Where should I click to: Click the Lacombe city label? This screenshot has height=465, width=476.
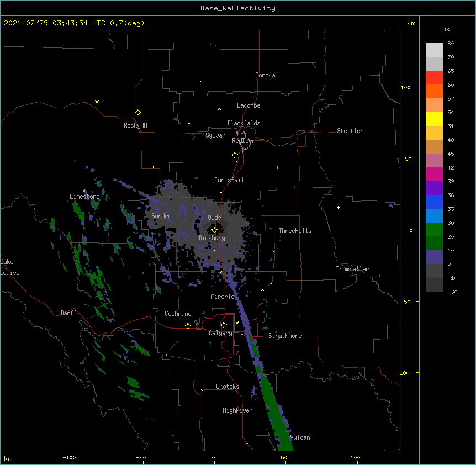[x=248, y=105]
